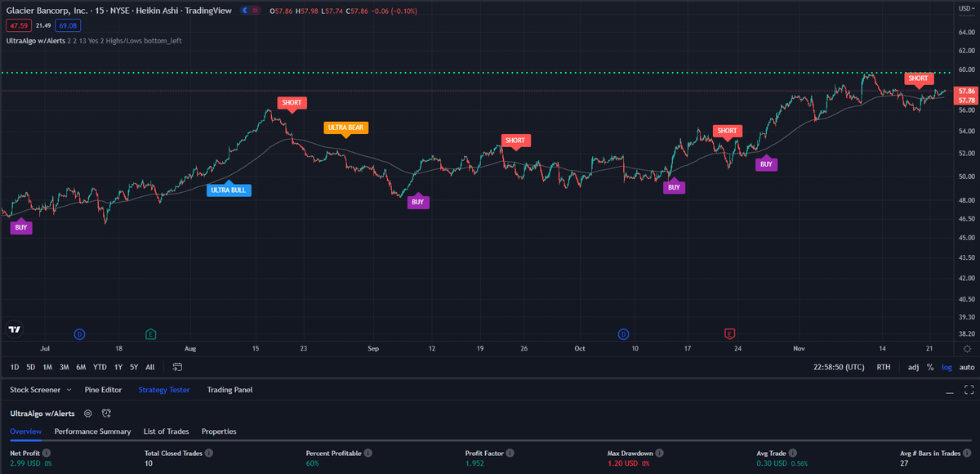Set range to 5D
Screen dimensions: 980x474
pos(30,368)
